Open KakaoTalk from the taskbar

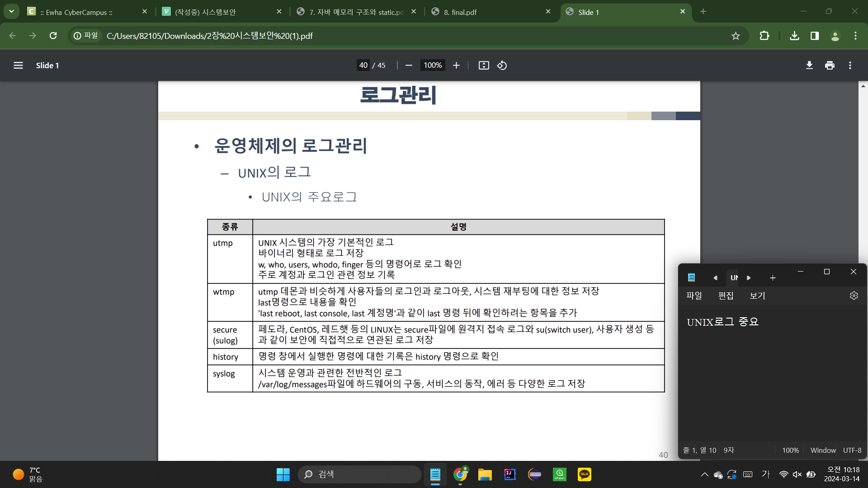pyautogui.click(x=584, y=474)
